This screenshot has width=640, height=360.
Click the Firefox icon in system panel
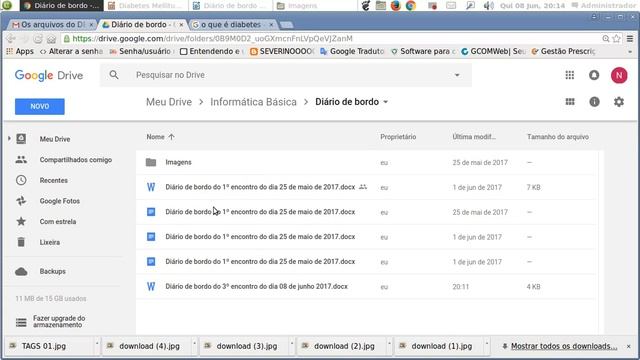click(x=396, y=6)
